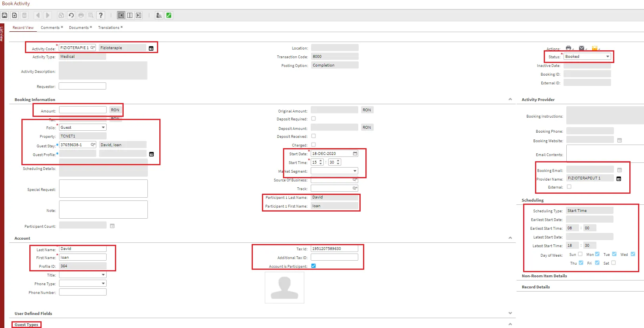Uncheck Account is Participant checkbox
This screenshot has width=644, height=328.
point(313,266)
